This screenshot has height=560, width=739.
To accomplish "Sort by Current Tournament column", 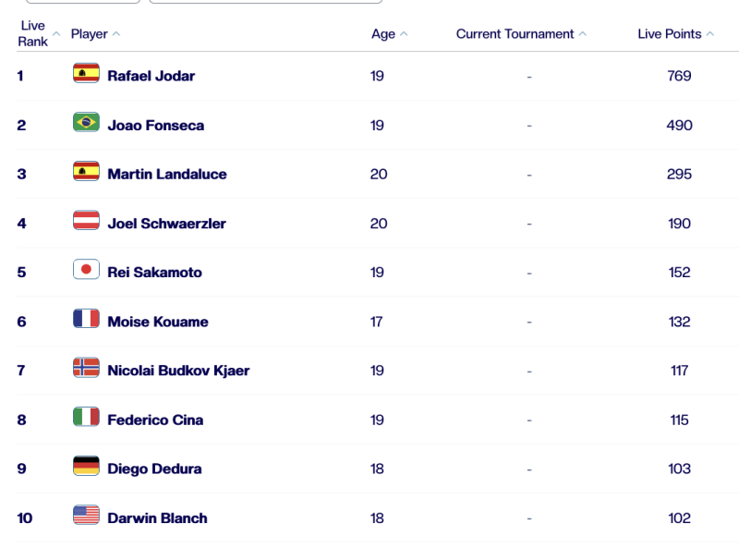I will [x=515, y=34].
